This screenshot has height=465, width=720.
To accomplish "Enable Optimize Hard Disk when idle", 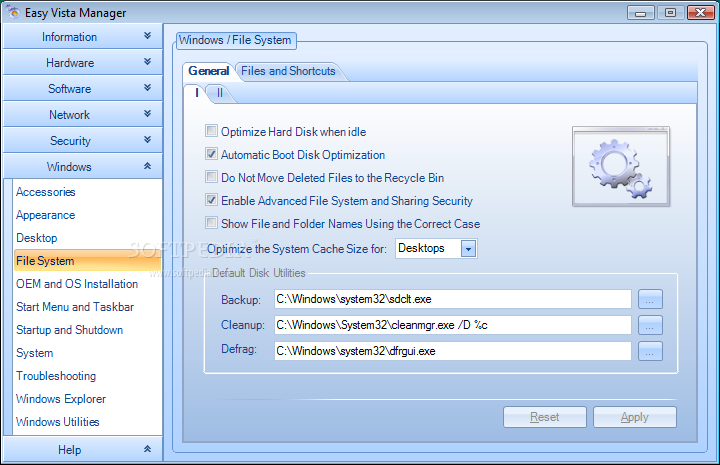I will tap(211, 131).
